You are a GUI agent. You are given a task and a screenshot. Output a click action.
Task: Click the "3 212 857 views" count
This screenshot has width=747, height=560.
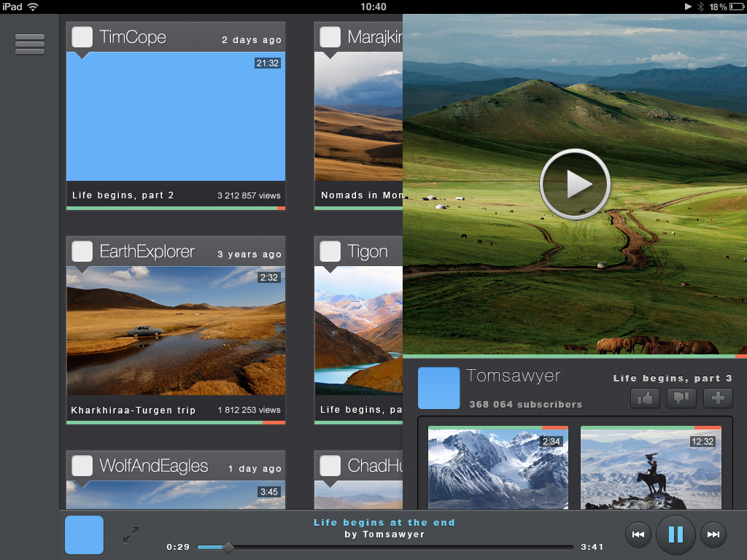tap(249, 195)
